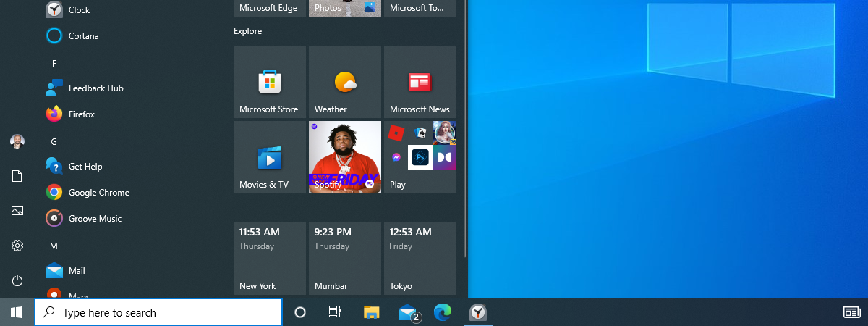Viewport: 868px width, 326px height.
Task: Open Settings gear in Start sidebar
Action: [x=17, y=246]
